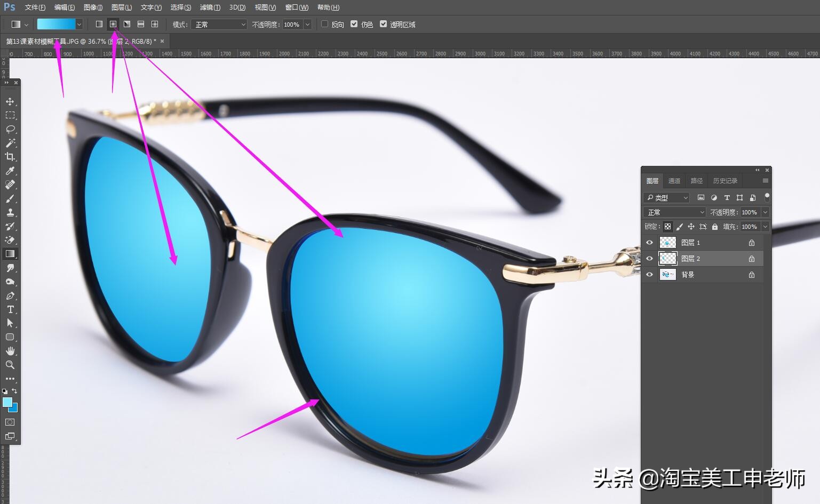
Task: Uncheck the 仿色 (Dither) checkbox
Action: click(x=354, y=24)
